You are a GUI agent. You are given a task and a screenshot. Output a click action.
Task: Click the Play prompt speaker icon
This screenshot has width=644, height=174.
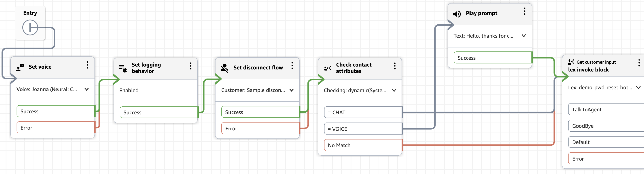(x=457, y=14)
